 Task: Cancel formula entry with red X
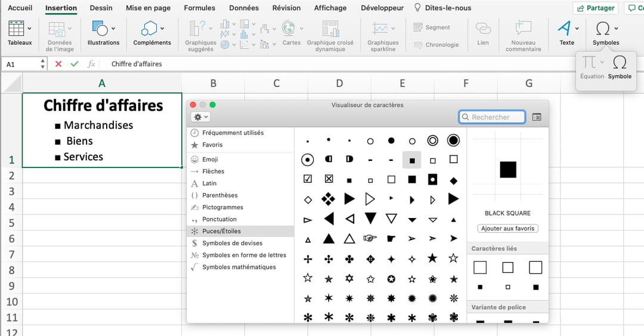[58, 64]
